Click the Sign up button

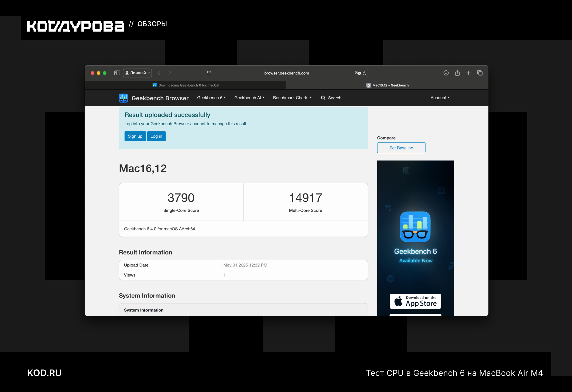pyautogui.click(x=135, y=136)
